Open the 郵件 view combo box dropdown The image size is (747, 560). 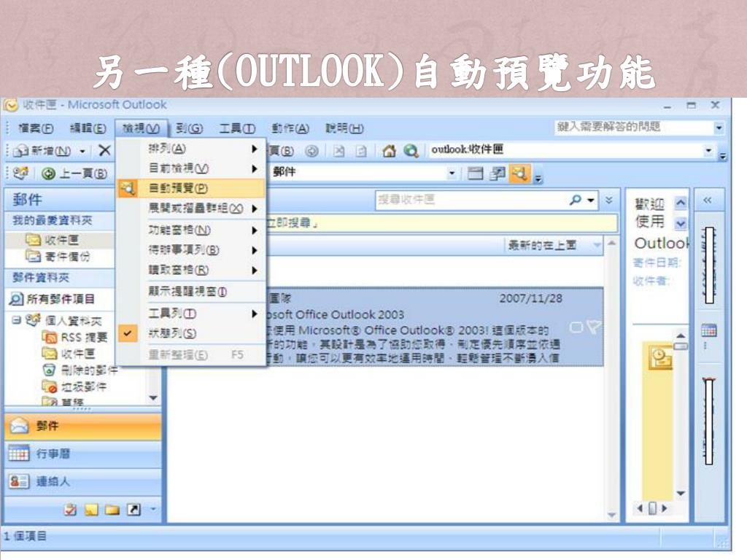(x=452, y=174)
